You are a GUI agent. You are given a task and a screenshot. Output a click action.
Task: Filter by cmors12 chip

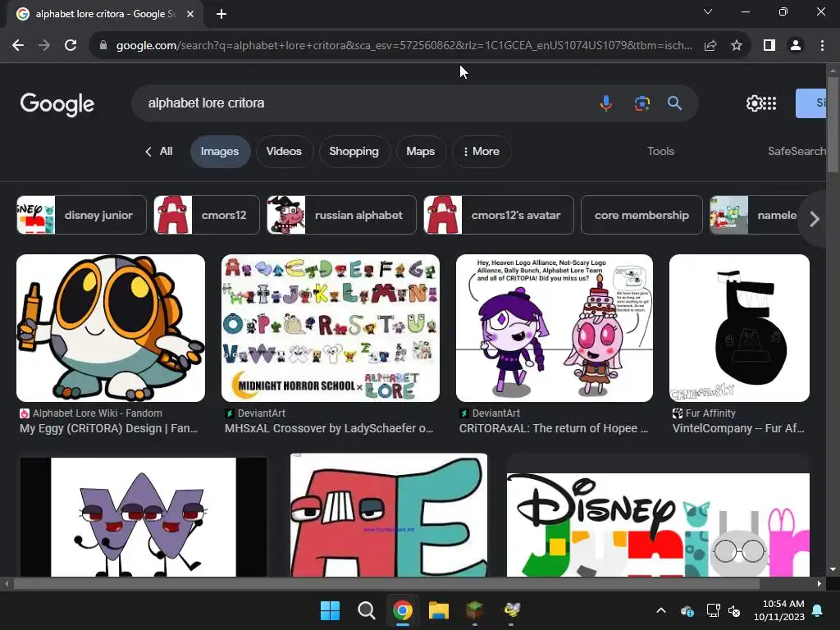(x=207, y=216)
